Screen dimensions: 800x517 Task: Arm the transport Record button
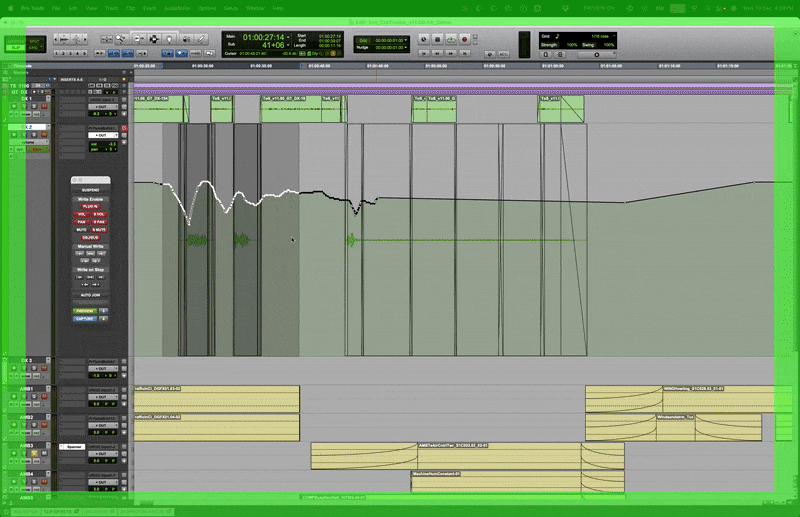(x=465, y=39)
